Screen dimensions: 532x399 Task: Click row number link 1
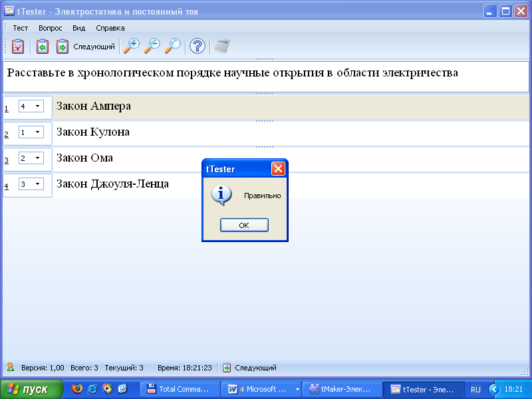click(x=7, y=109)
